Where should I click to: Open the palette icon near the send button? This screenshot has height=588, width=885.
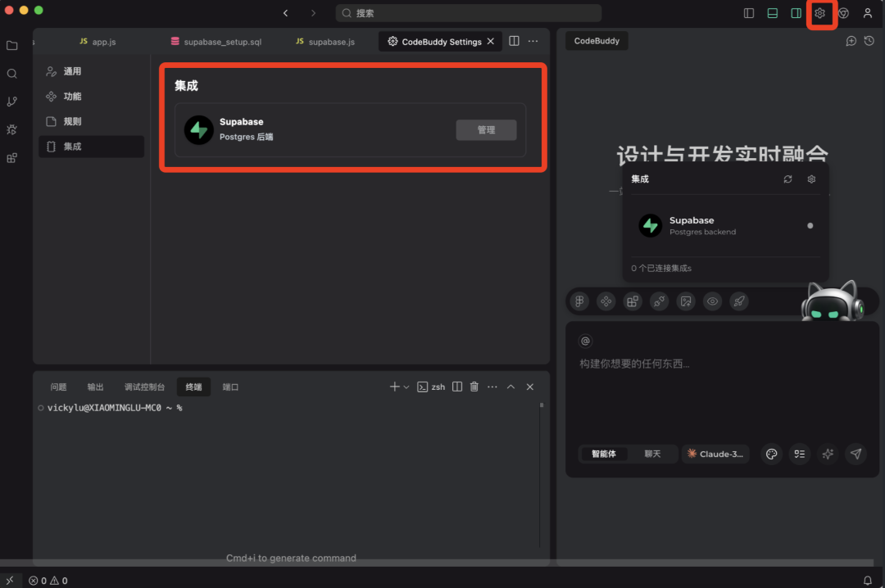pos(771,454)
